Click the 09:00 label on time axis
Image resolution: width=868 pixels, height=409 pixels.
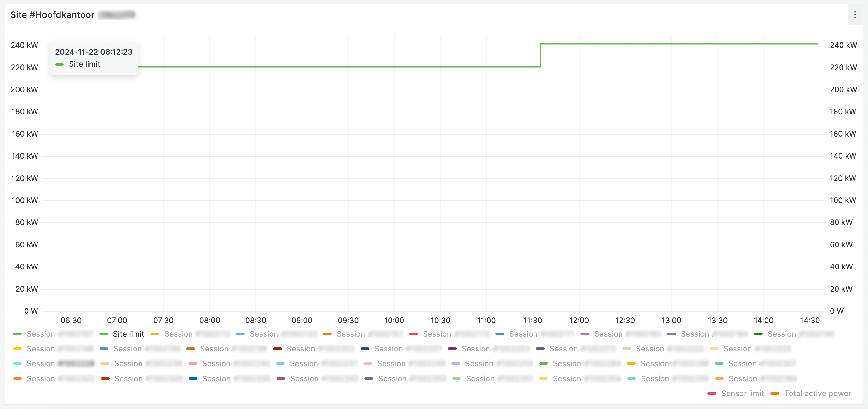(302, 321)
